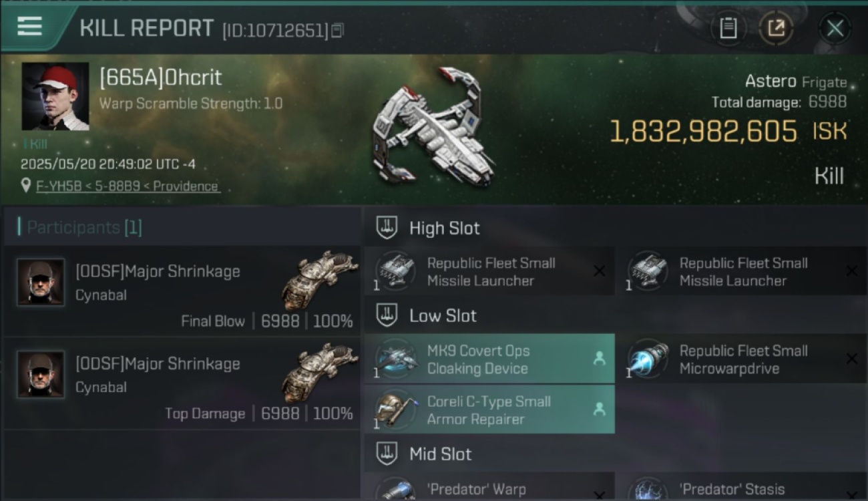
Task: Click Republic Fleet Small Microwarpdrive icon
Action: click(649, 359)
